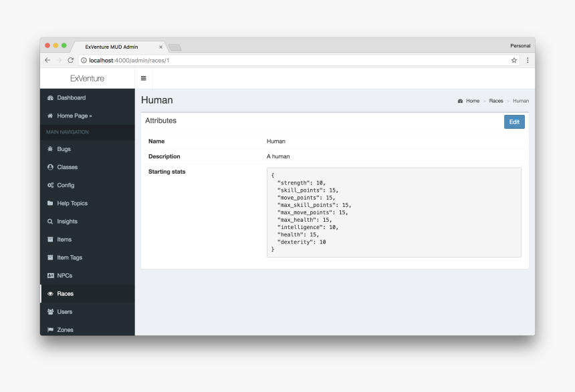
Task: Click the Config gears icon
Action: pos(50,185)
